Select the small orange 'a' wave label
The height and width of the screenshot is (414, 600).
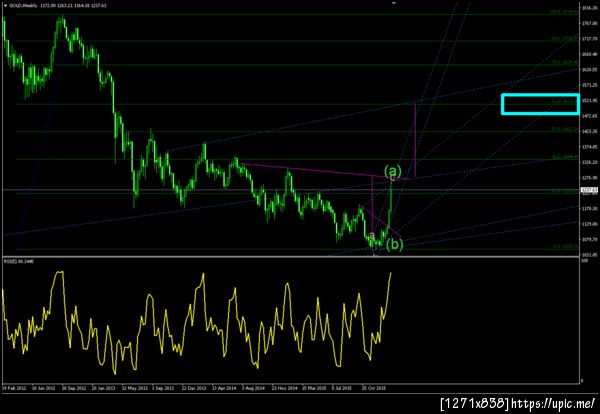pyautogui.click(x=372, y=236)
